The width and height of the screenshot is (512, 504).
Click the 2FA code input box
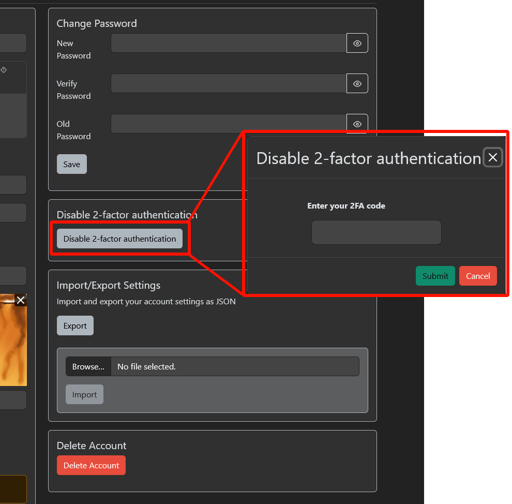click(x=376, y=232)
